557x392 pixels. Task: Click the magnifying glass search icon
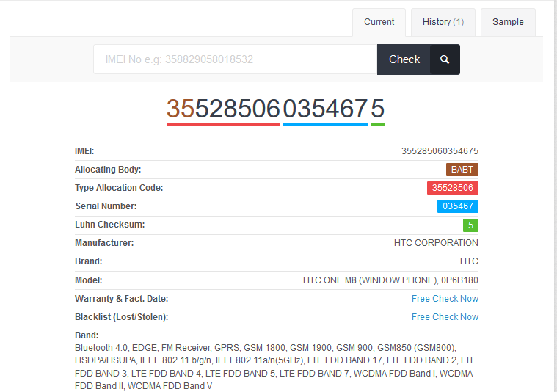click(445, 59)
